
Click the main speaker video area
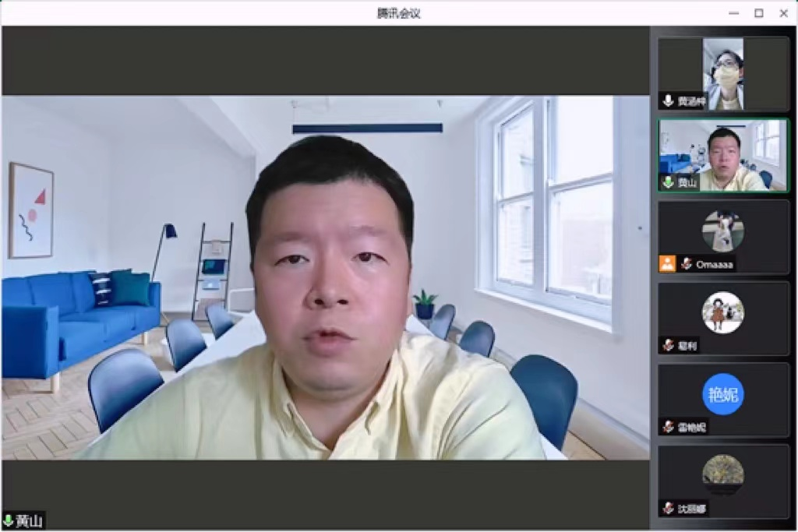coord(325,277)
